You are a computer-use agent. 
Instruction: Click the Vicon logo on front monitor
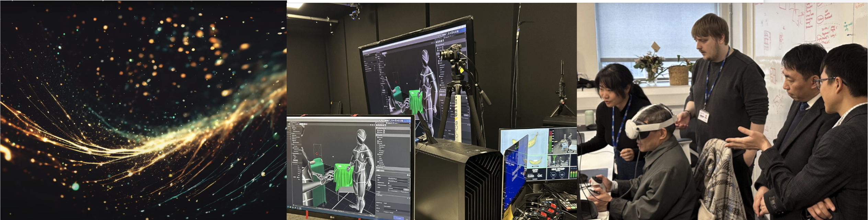coord(386,121)
